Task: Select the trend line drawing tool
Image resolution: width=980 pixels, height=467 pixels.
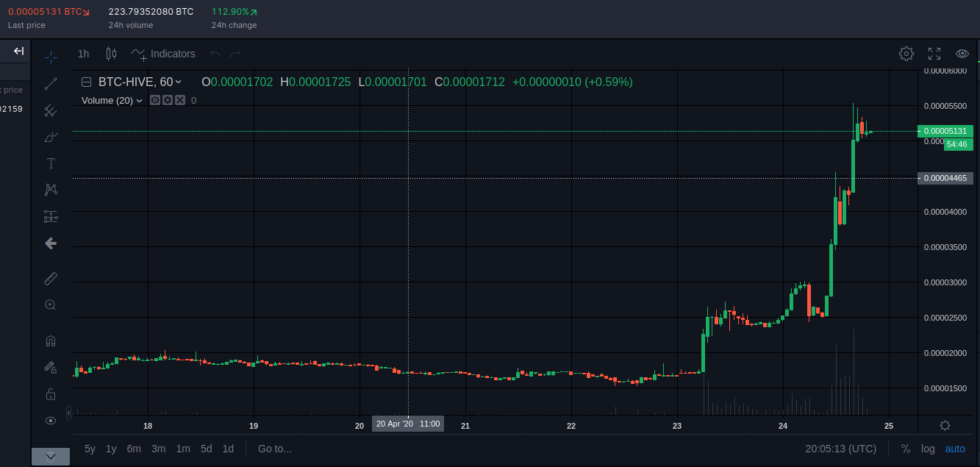Action: point(51,84)
